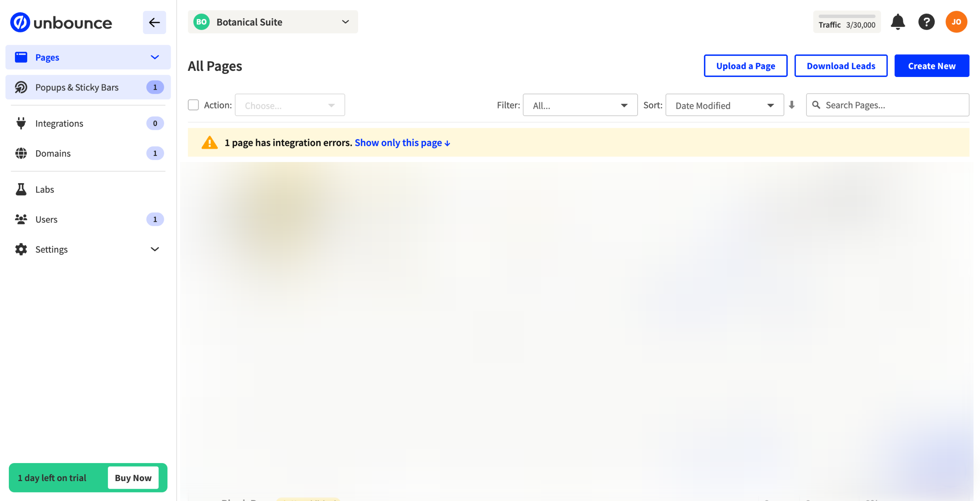Screen dimensions: 980x501
Task: Click the warning triangle icon
Action: (x=209, y=142)
